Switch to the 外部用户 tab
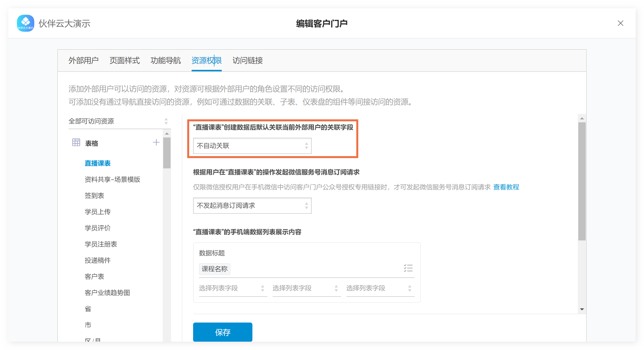Viewport: 644px width, 350px height. [x=84, y=61]
